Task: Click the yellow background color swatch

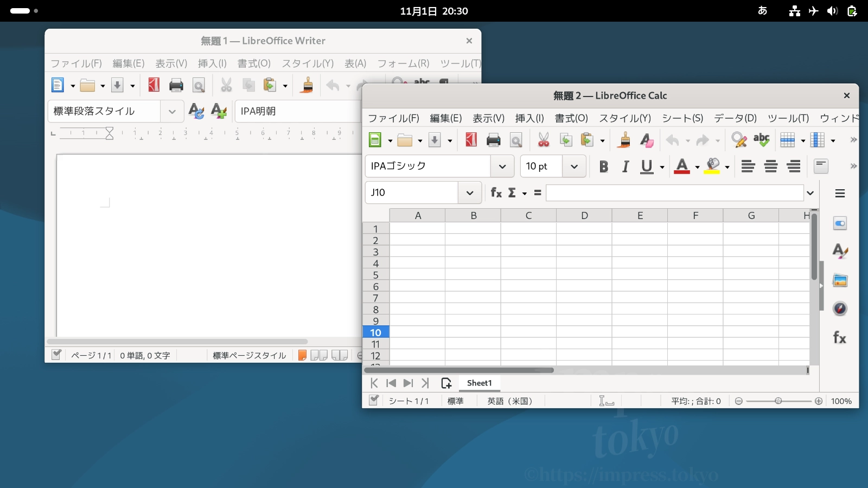Action: point(712,166)
